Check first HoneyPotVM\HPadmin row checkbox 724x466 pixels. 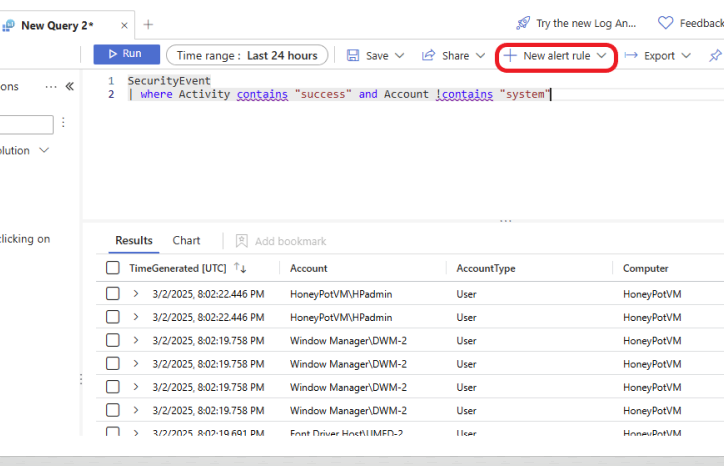point(113,294)
